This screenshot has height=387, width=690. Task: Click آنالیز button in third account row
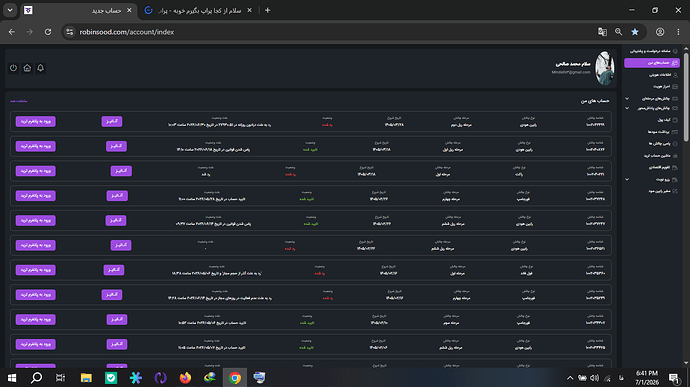(121, 171)
